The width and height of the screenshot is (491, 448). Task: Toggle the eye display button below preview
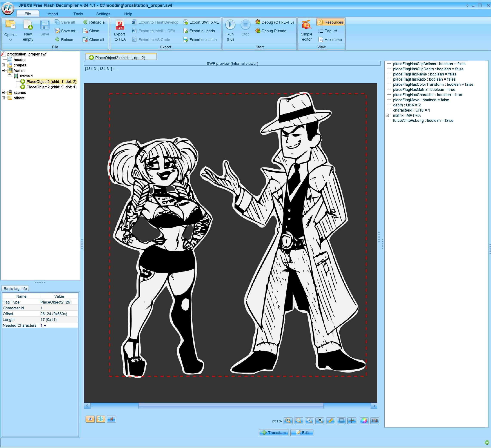tap(90, 419)
